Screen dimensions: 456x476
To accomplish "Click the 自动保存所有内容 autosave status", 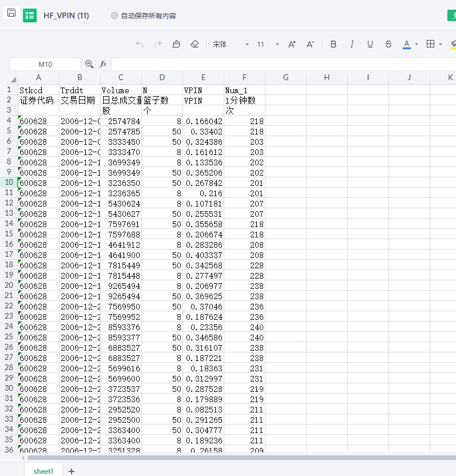I will (144, 16).
